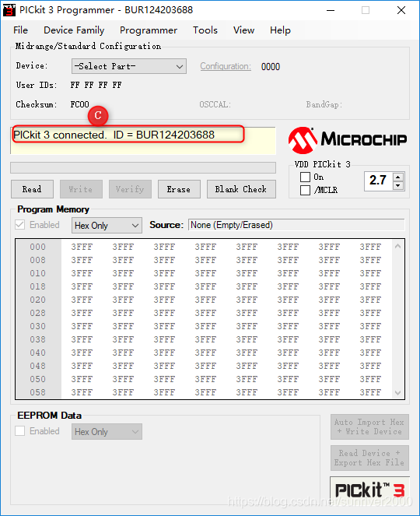Click the Checksum value FC00
This screenshot has width=420, height=516.
coord(79,104)
